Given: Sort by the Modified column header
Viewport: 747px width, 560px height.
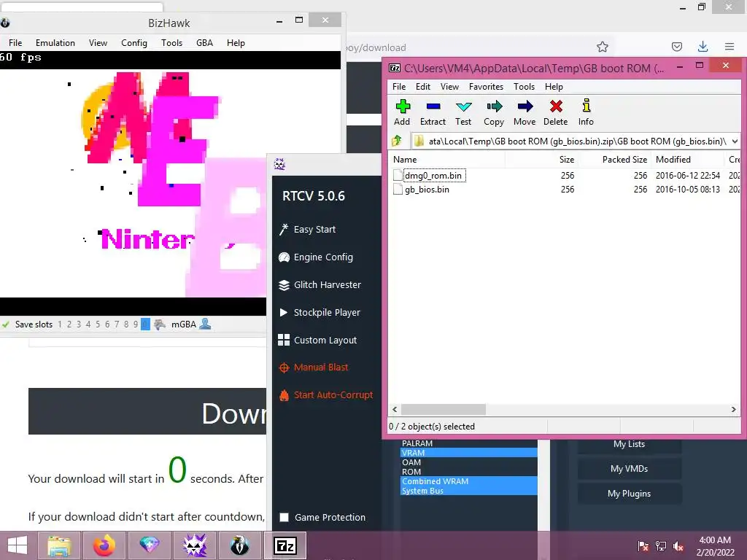Looking at the screenshot, I should coord(687,160).
